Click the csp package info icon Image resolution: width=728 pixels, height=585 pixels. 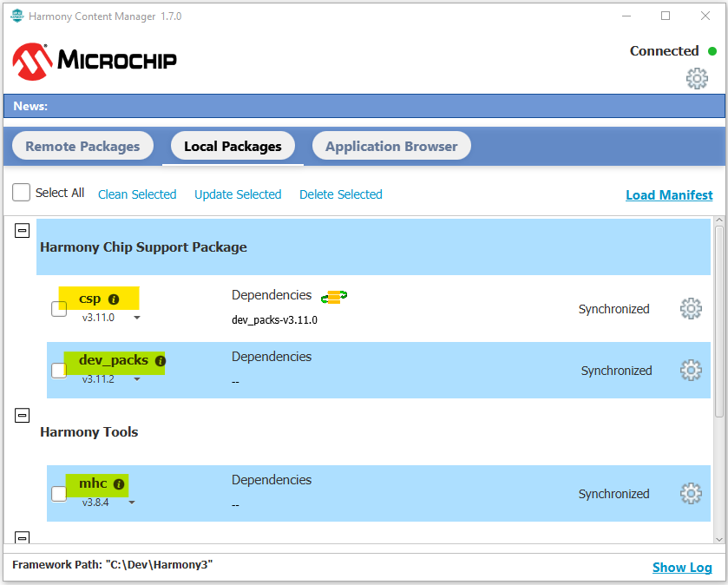(x=114, y=299)
